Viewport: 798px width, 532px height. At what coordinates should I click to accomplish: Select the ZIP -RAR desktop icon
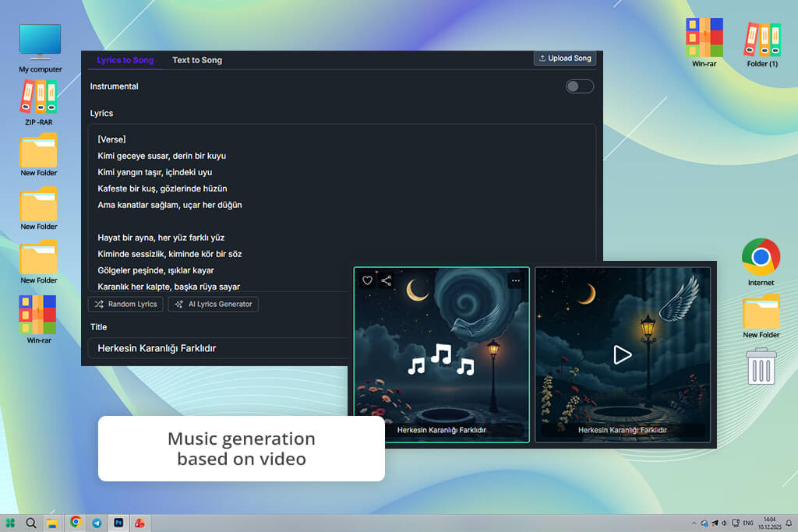coord(39,104)
